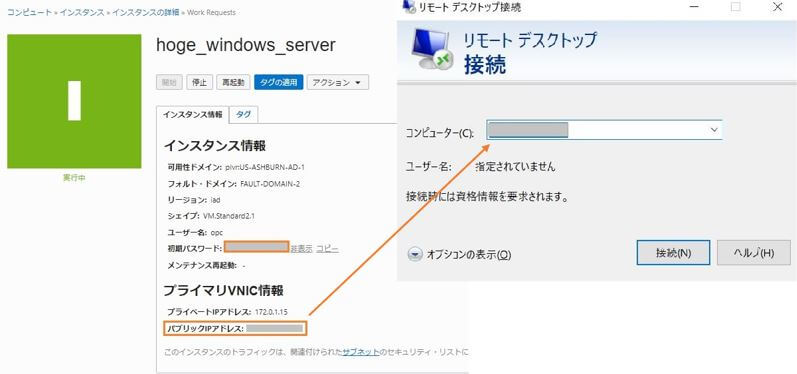The height and width of the screenshot is (374, 797).
Task: Click the Remote Desktop titlebar icon
Action: 408,6
